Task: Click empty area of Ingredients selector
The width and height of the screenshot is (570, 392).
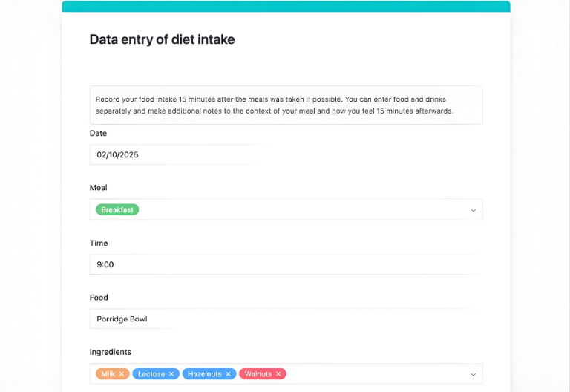Action: tap(371, 374)
